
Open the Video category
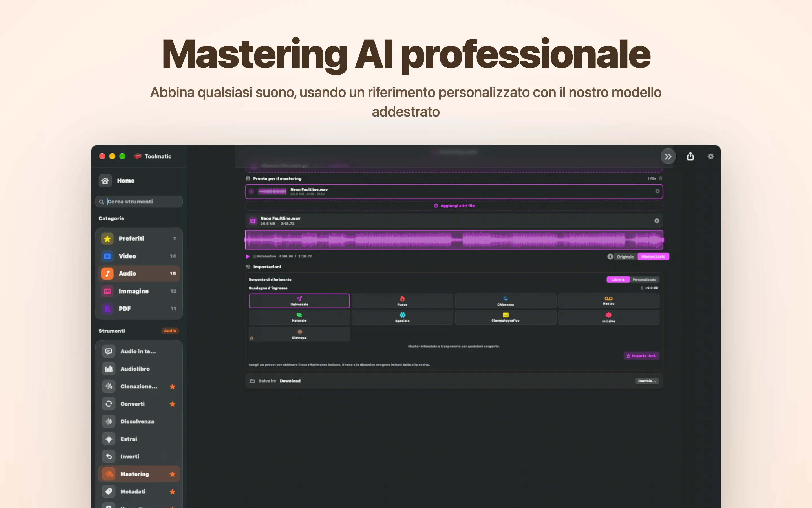(x=139, y=256)
